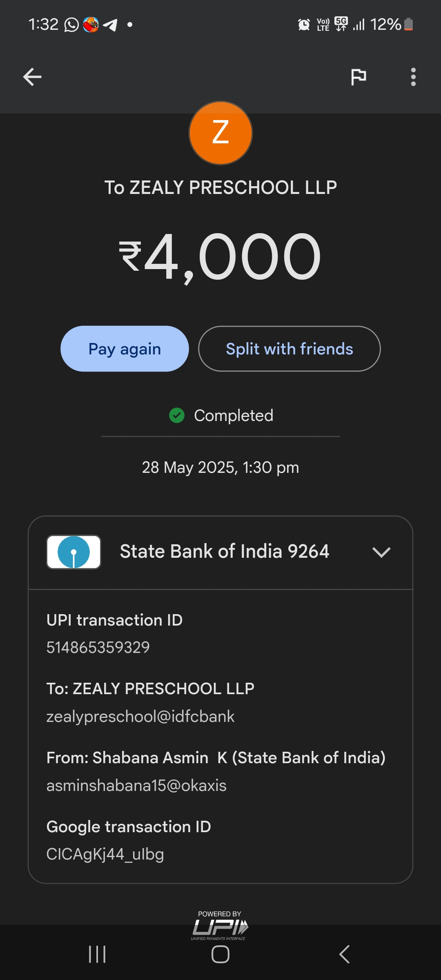Open Android recent apps button
Viewport: 441px width, 980px height.
coord(97,954)
